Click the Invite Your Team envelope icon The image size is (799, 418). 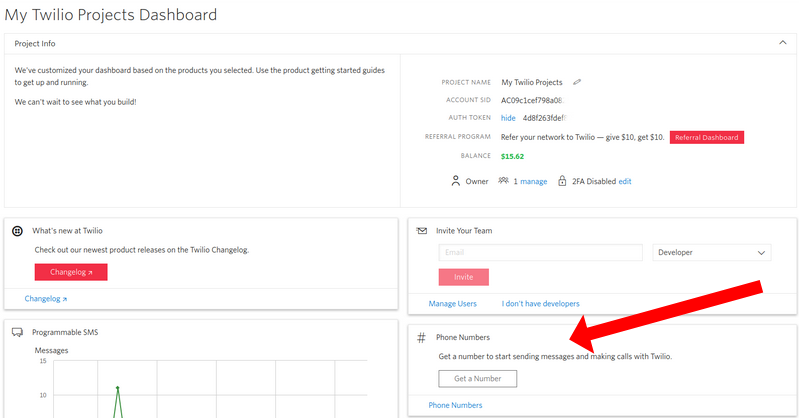pyautogui.click(x=422, y=231)
